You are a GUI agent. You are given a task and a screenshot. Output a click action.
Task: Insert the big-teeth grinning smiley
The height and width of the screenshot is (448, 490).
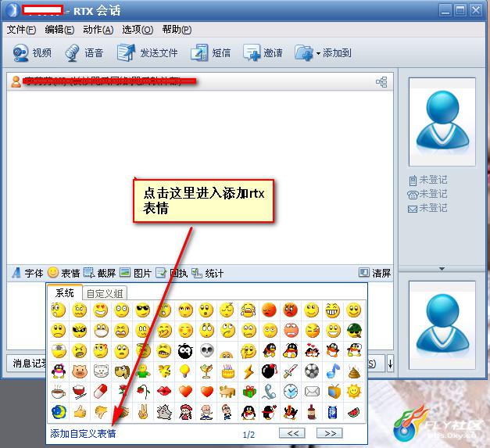[332, 310]
